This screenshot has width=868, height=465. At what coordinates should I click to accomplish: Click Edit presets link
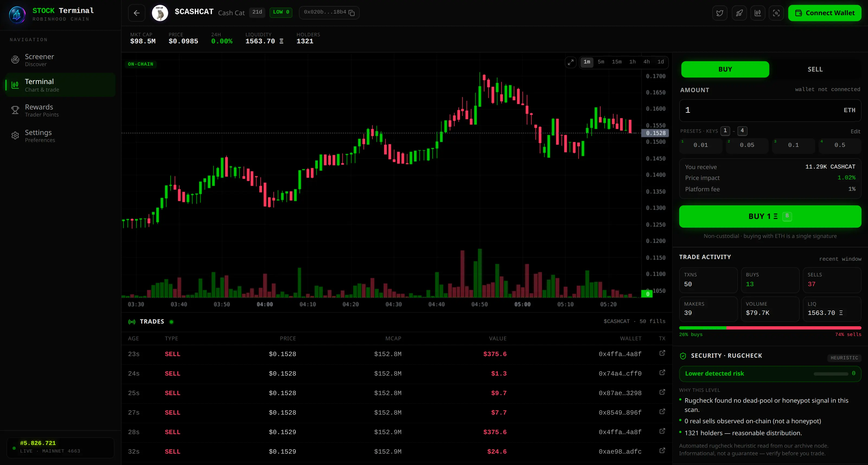(855, 132)
